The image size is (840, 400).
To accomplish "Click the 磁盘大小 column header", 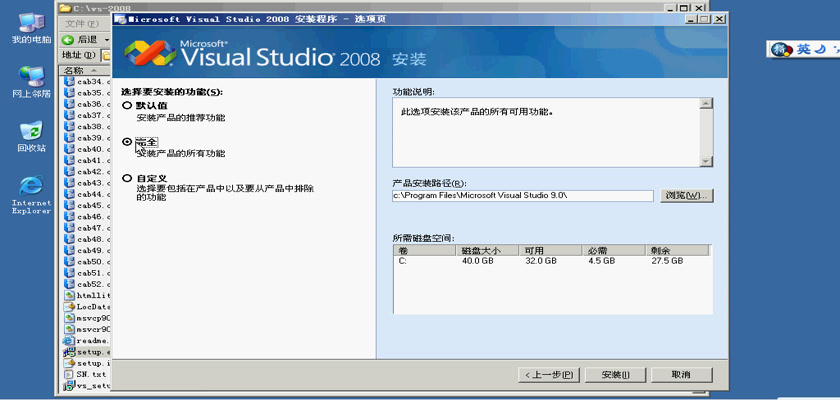I will (487, 251).
